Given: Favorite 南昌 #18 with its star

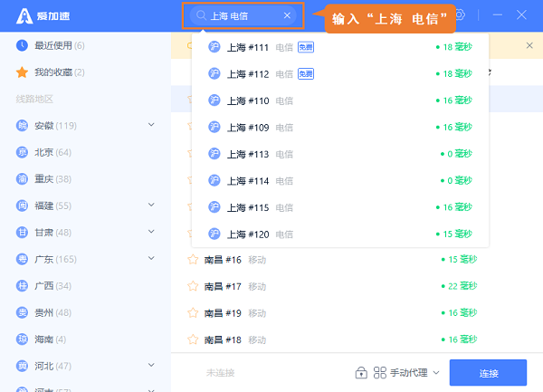Looking at the screenshot, I should click(x=193, y=339).
